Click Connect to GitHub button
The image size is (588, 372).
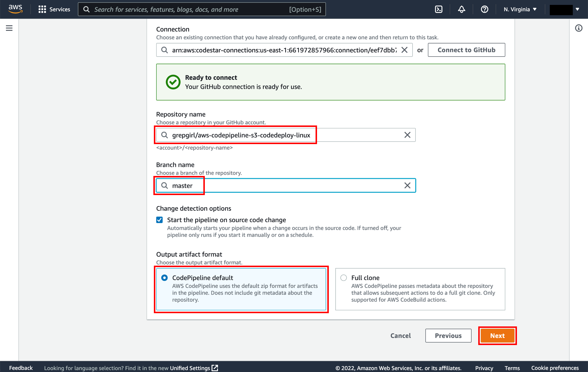(x=466, y=50)
